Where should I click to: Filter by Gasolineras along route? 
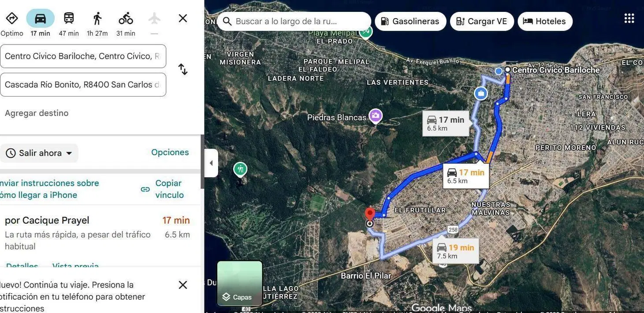(410, 21)
